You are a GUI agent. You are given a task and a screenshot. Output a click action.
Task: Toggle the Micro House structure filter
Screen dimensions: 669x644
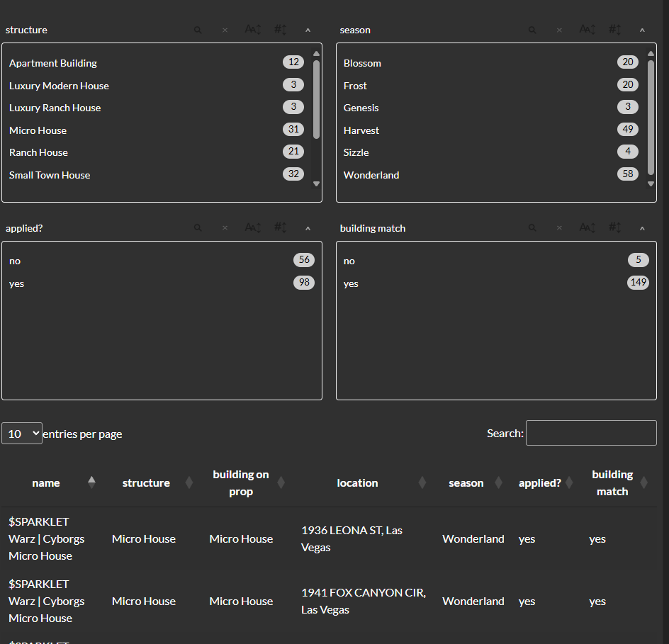pyautogui.click(x=38, y=130)
